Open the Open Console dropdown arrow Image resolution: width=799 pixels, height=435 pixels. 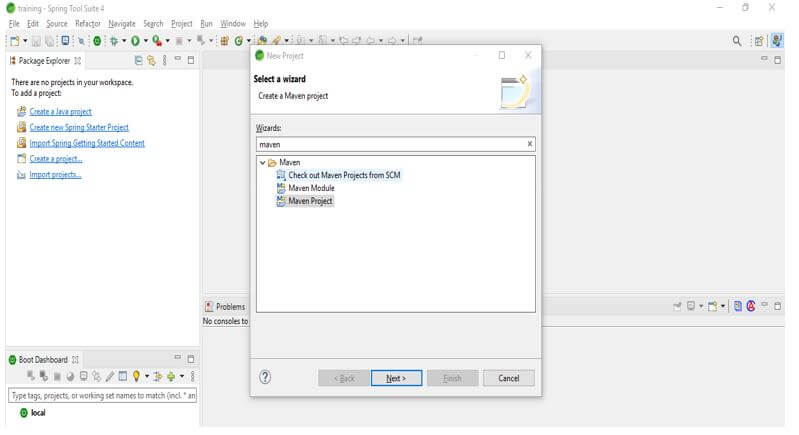point(723,306)
